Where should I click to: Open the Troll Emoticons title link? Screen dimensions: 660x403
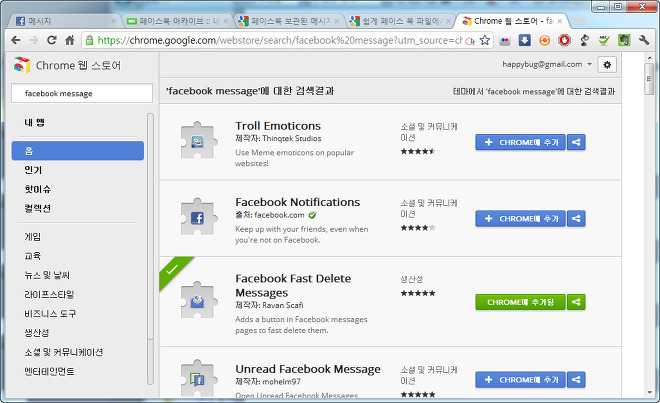(278, 126)
